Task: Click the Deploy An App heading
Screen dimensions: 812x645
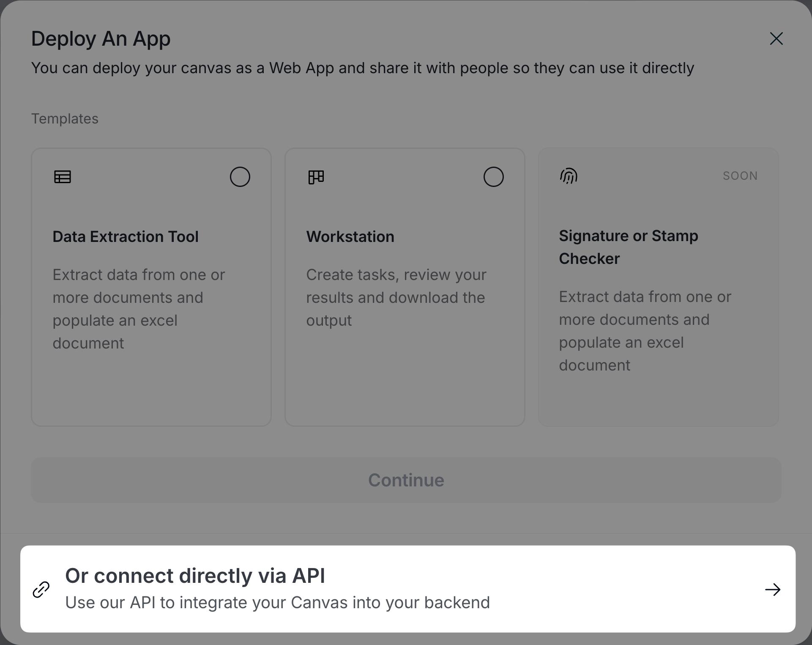Action: pos(101,38)
